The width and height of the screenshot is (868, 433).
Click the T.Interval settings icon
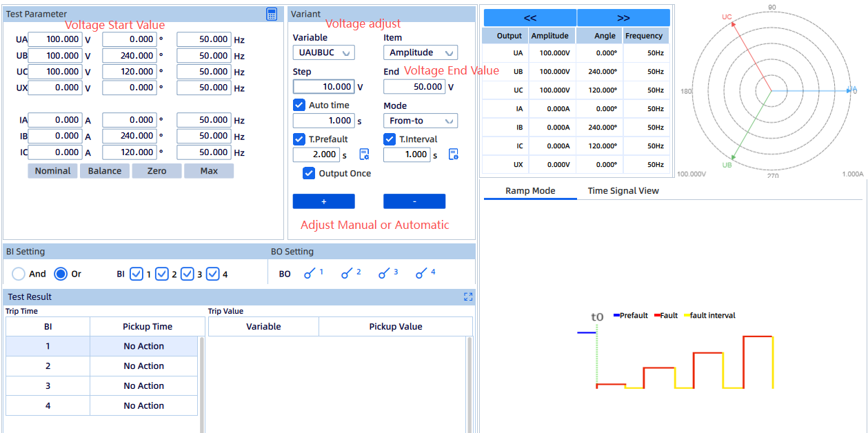[x=454, y=154]
